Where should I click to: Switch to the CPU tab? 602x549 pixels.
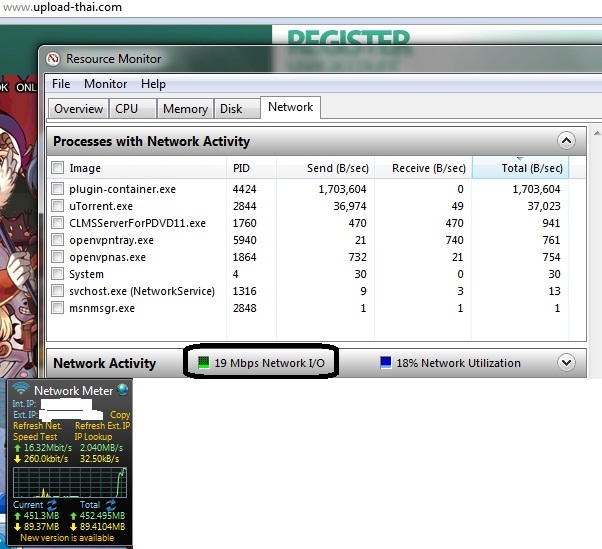pos(127,109)
